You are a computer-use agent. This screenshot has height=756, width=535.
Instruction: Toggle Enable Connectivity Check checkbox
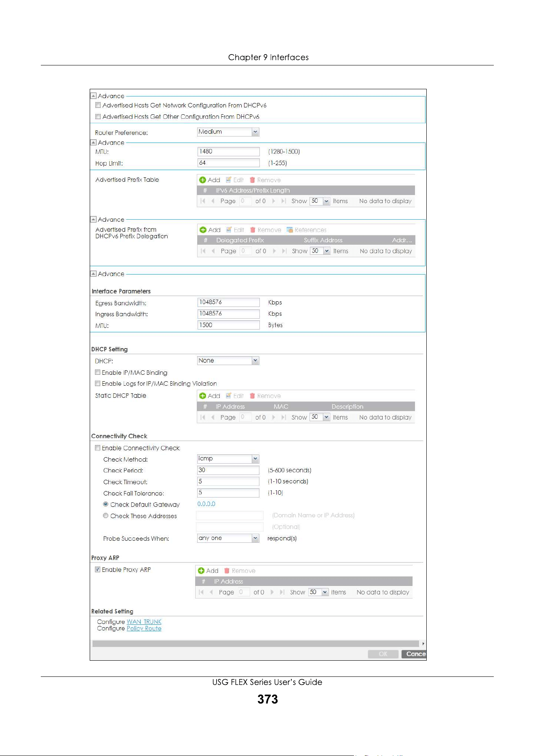(x=97, y=448)
